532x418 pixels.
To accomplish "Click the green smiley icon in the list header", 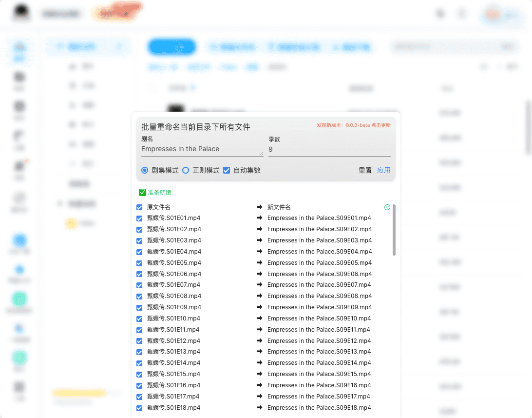I will pyautogui.click(x=387, y=207).
